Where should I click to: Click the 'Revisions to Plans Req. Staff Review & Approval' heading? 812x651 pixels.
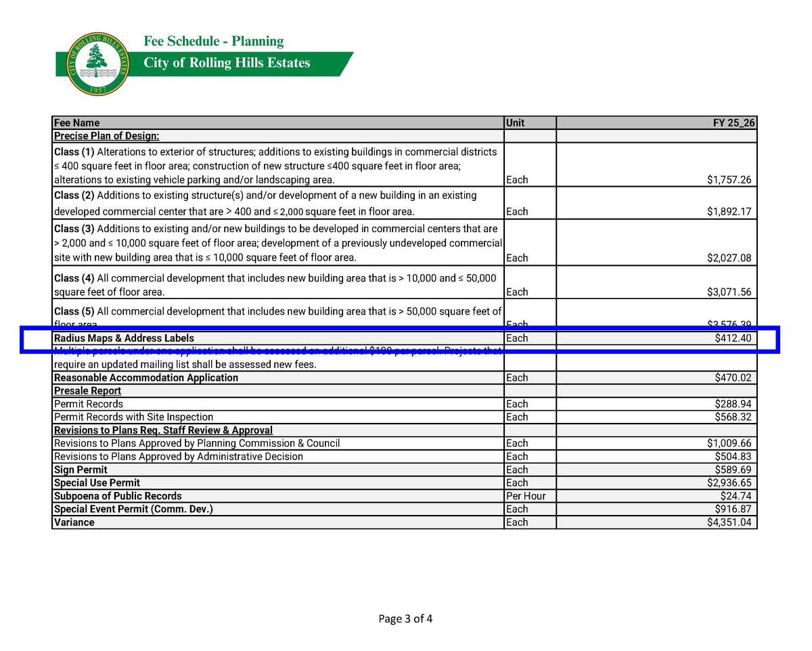pyautogui.click(x=162, y=430)
